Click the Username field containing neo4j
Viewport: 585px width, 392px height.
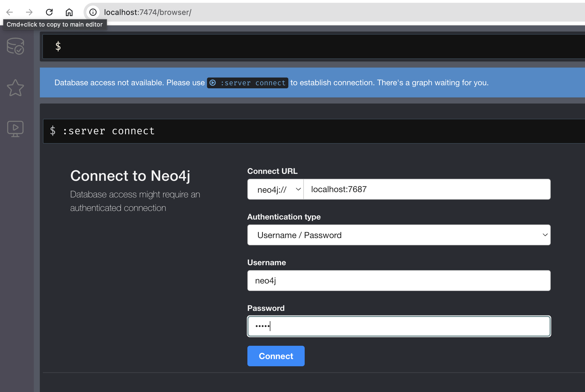398,280
